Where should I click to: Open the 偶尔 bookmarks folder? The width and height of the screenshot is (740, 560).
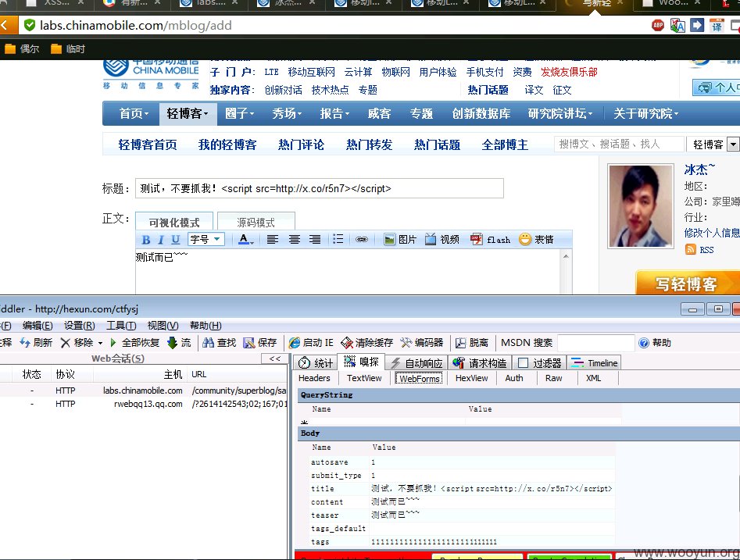coord(22,48)
